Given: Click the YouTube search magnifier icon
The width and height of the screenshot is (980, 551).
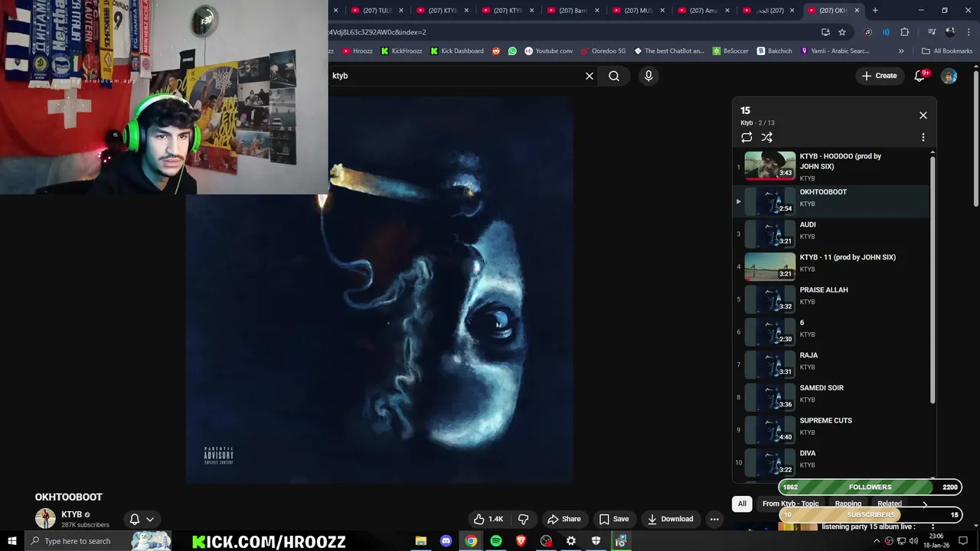Looking at the screenshot, I should 614,76.
